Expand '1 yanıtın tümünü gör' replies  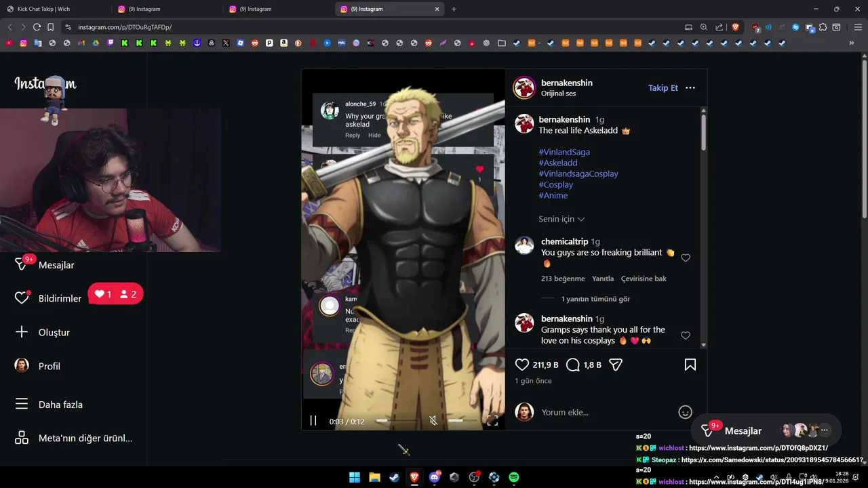point(595,299)
